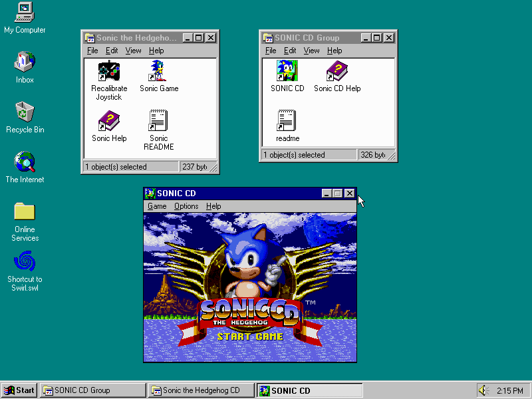This screenshot has width=532, height=399.
Task: Maximize the SONIC CD game window
Action: tap(337, 194)
